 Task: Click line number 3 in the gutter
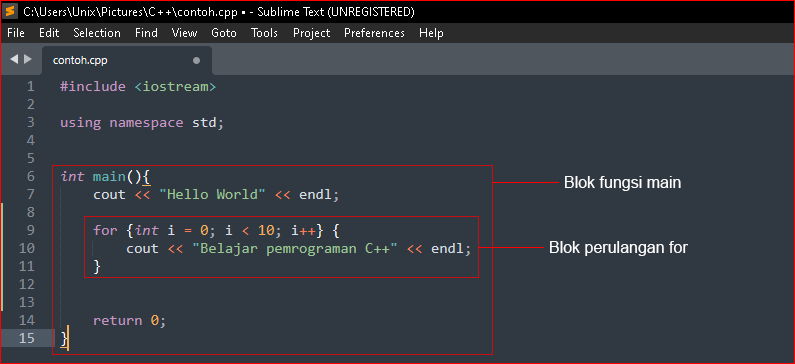[x=30, y=123]
